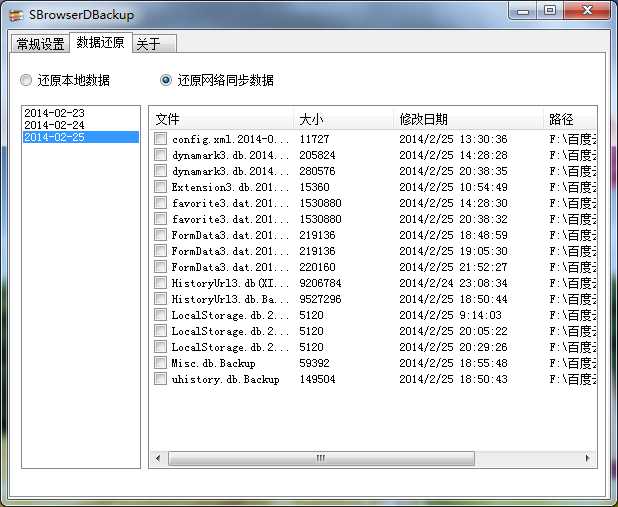Click the horizontal scrollbar right arrow
The height and width of the screenshot is (507, 618).
pos(588,458)
